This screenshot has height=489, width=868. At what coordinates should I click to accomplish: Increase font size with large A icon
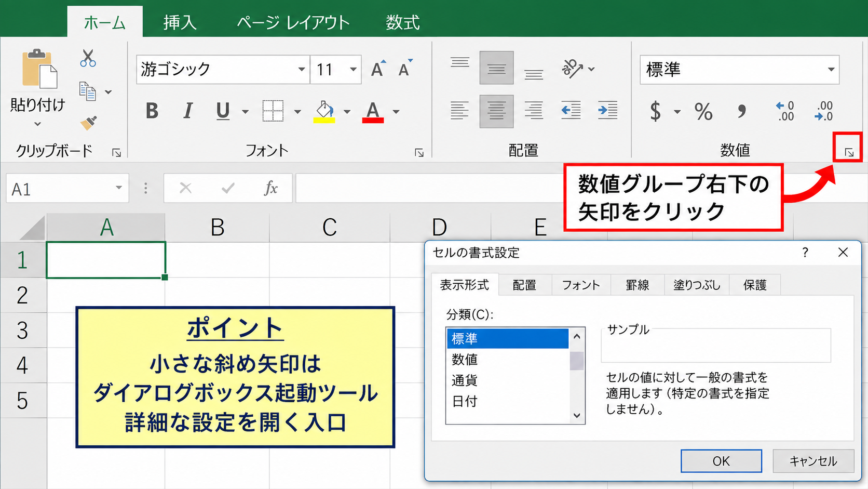pyautogui.click(x=378, y=68)
